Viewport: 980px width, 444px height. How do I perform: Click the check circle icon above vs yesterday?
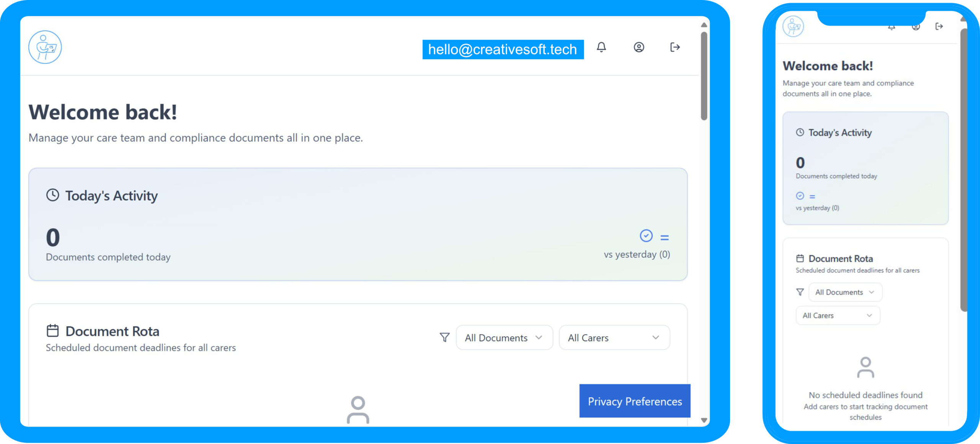(646, 236)
